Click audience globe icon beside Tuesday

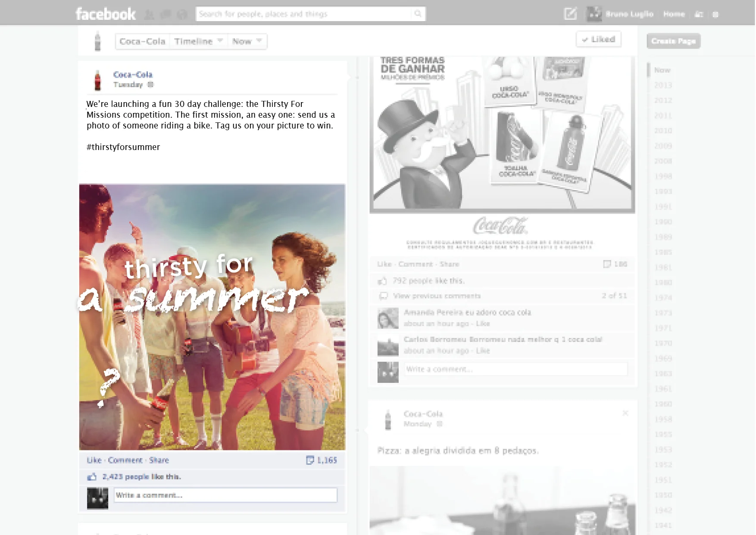150,84
